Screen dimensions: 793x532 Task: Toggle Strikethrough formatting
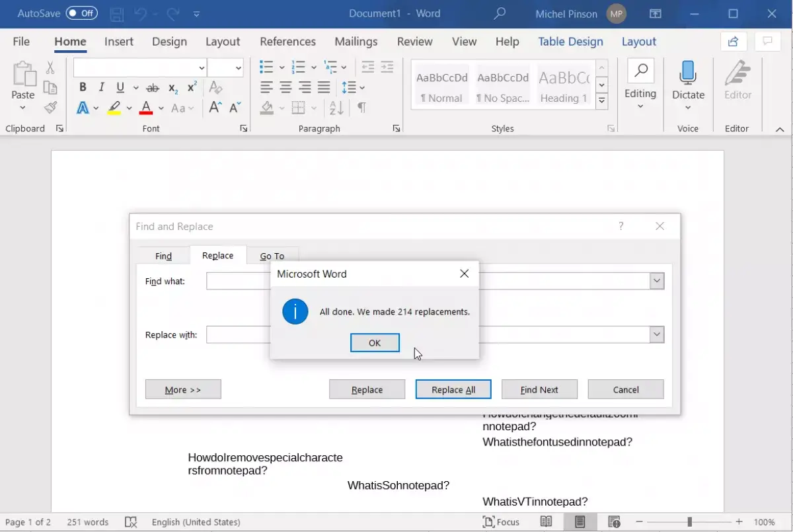(153, 88)
